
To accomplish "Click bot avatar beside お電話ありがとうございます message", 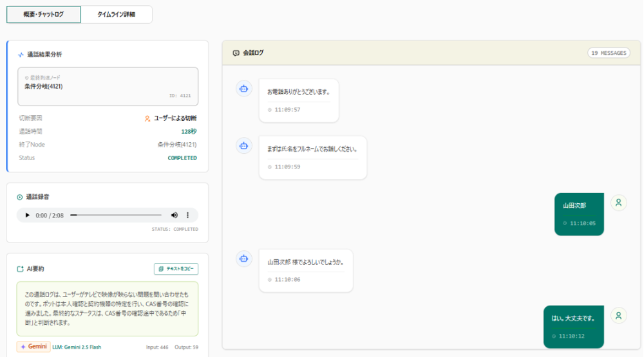I will coord(243,89).
